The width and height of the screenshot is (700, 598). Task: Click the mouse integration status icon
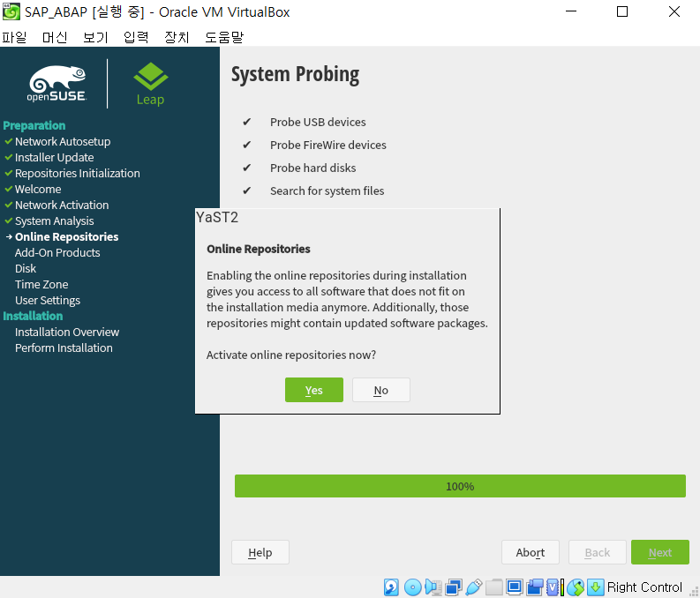pyautogui.click(x=576, y=587)
